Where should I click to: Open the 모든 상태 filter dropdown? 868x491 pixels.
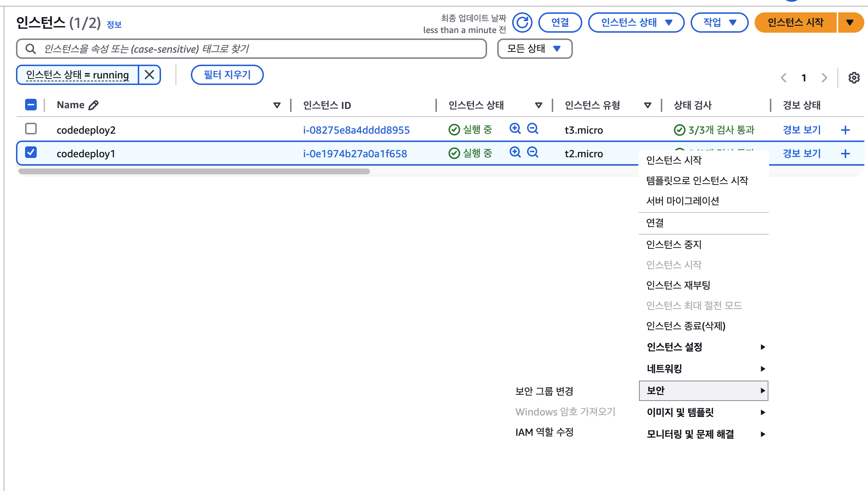[535, 49]
